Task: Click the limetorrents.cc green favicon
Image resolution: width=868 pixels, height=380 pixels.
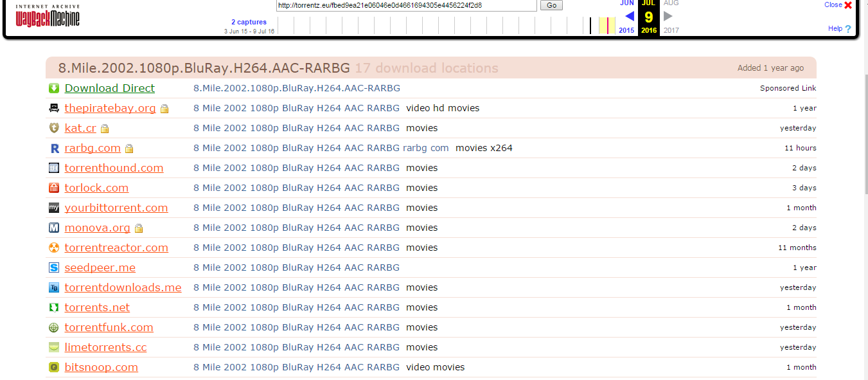Action: coord(54,347)
